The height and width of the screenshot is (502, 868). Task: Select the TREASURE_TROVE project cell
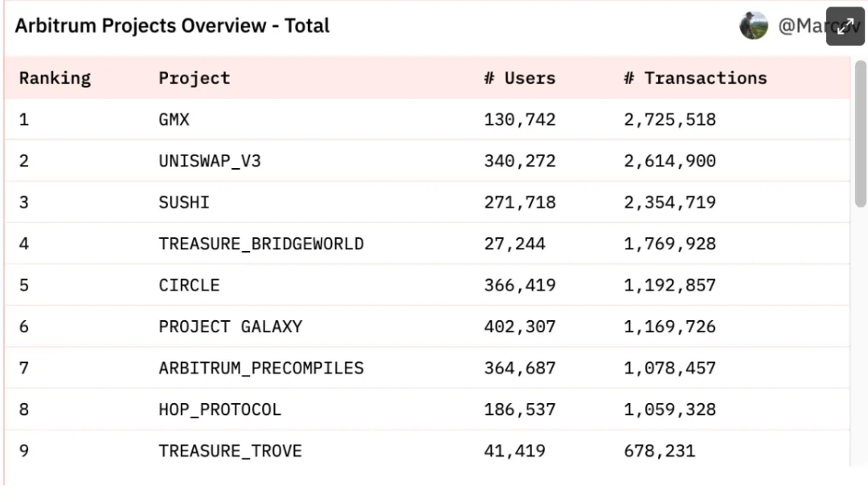point(231,451)
